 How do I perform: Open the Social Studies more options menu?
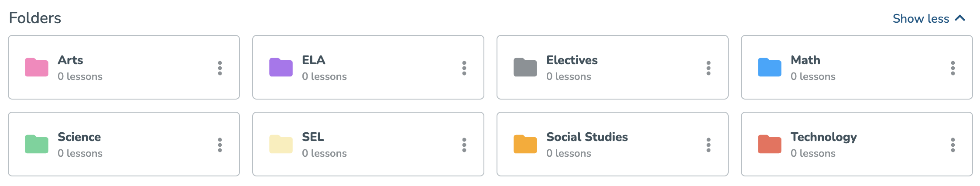709,145
